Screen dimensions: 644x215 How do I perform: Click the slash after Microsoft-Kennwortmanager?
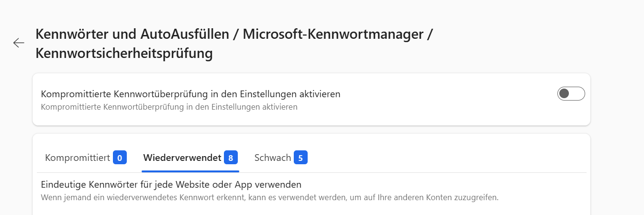tap(430, 35)
